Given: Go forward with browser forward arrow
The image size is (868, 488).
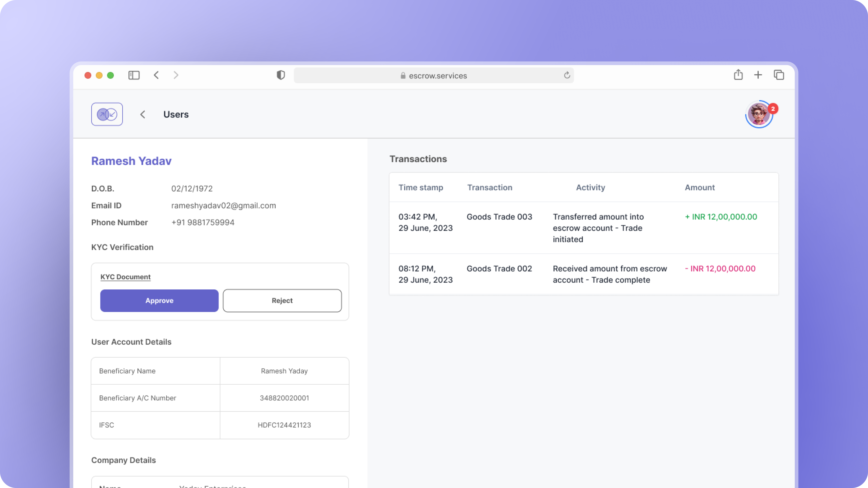Looking at the screenshot, I should pos(176,75).
